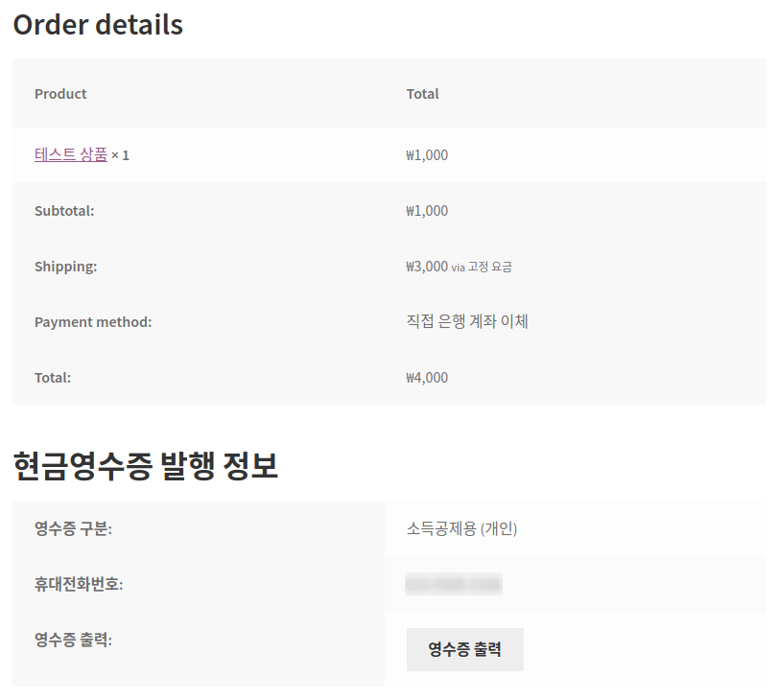
Task: Click the ₩3,000 shipping amount
Action: coord(427,267)
